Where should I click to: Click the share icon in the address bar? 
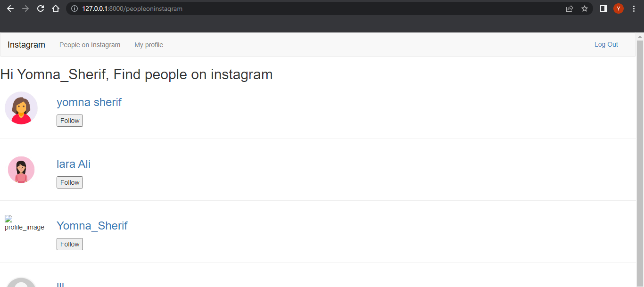tap(570, 8)
